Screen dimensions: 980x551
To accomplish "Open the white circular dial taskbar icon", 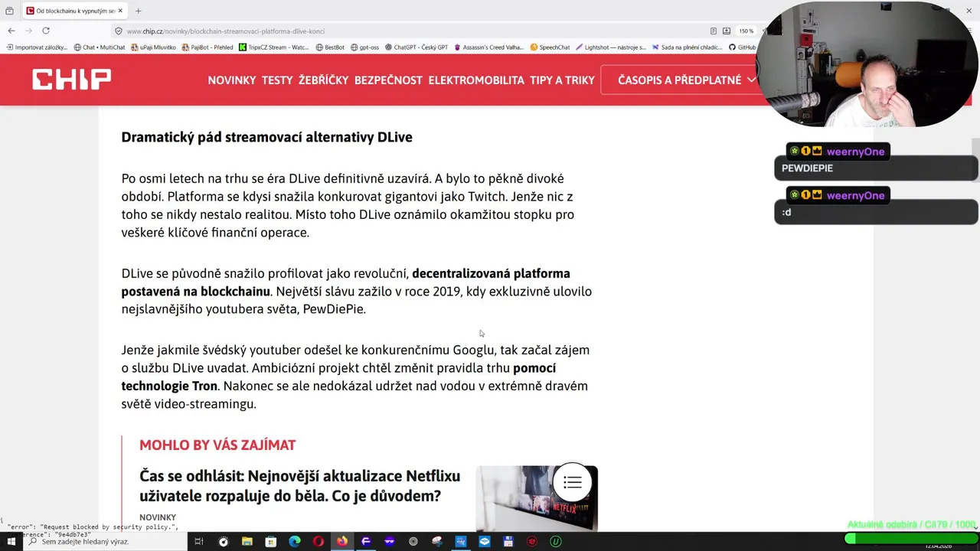I will [x=223, y=541].
